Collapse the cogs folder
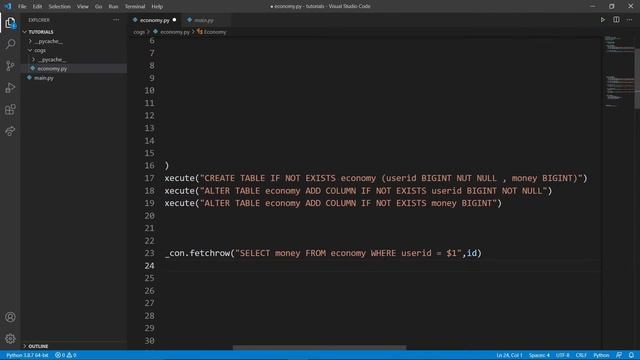This screenshot has height=360, width=640. coord(30,50)
